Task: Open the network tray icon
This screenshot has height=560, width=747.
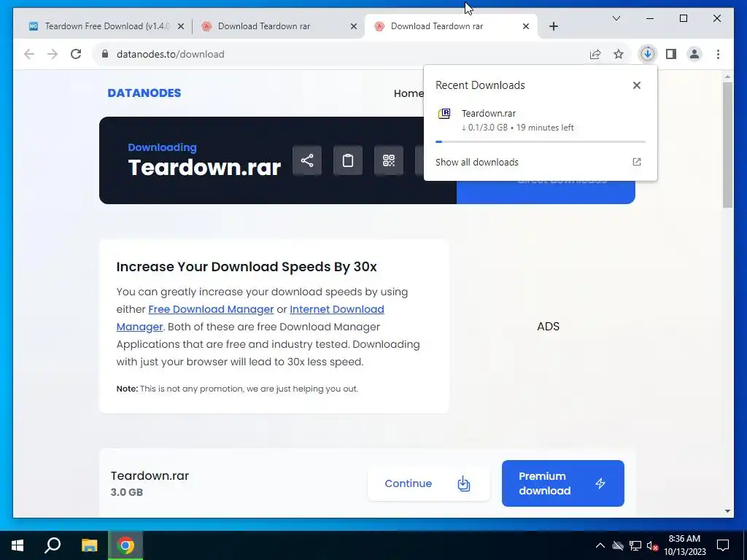Action: tap(635, 545)
